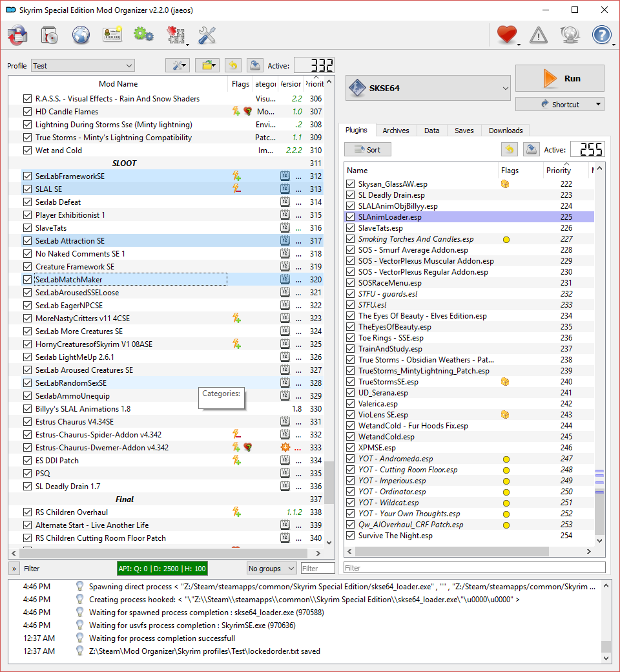
Task: Open the profiles ID card icon
Action: coord(112,35)
